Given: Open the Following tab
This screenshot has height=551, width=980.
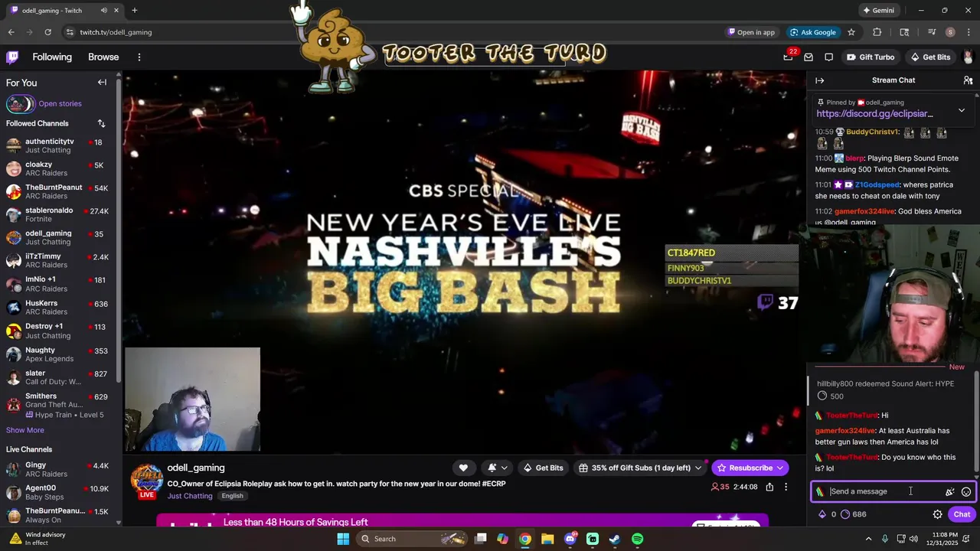Looking at the screenshot, I should [x=52, y=57].
